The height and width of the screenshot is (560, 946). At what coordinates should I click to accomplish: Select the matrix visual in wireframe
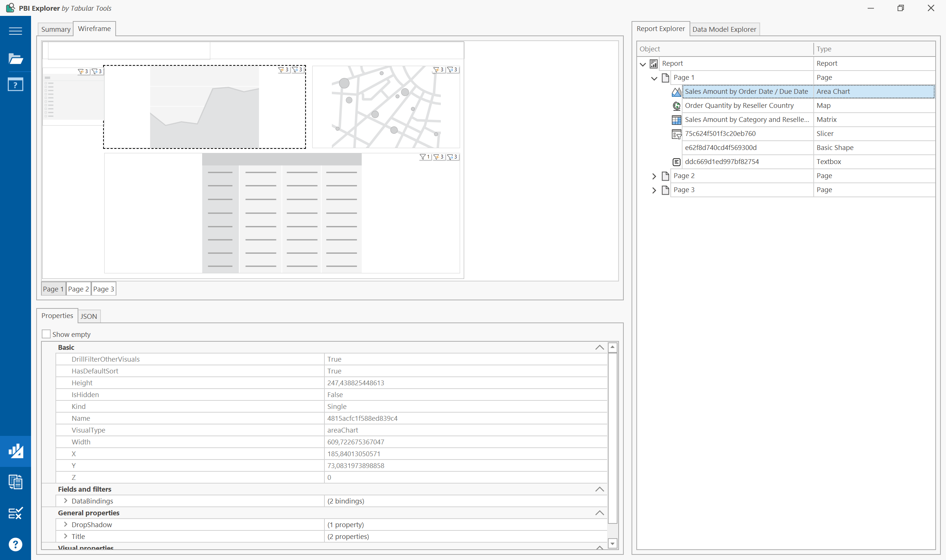point(282,213)
